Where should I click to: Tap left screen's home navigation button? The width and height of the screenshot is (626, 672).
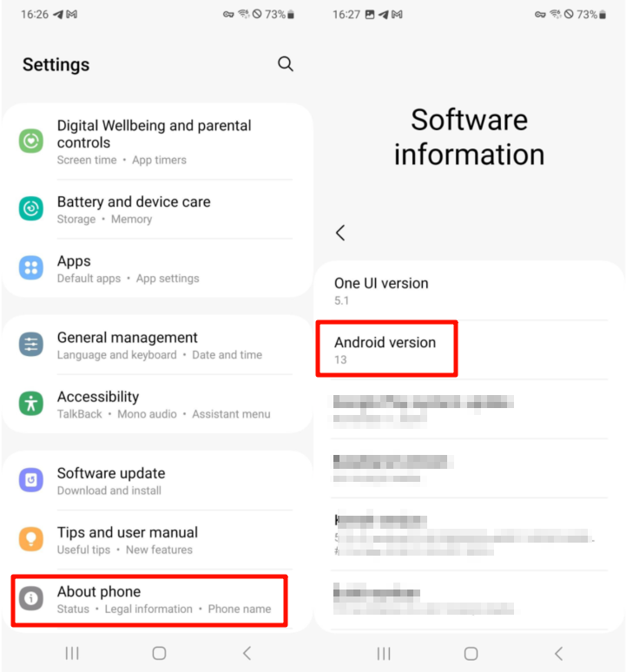[x=160, y=653]
